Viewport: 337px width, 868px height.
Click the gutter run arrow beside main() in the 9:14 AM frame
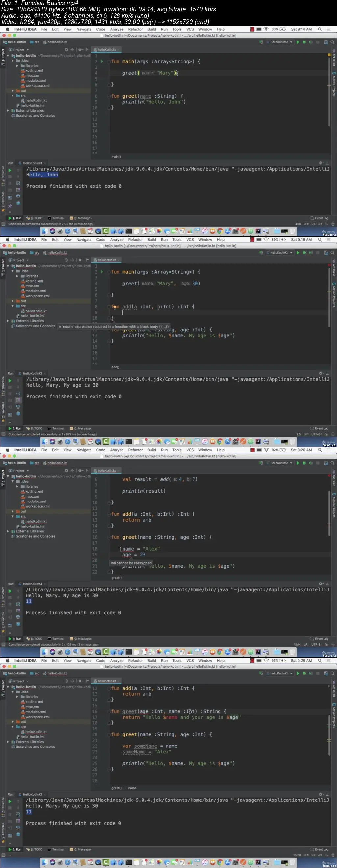tap(102, 61)
